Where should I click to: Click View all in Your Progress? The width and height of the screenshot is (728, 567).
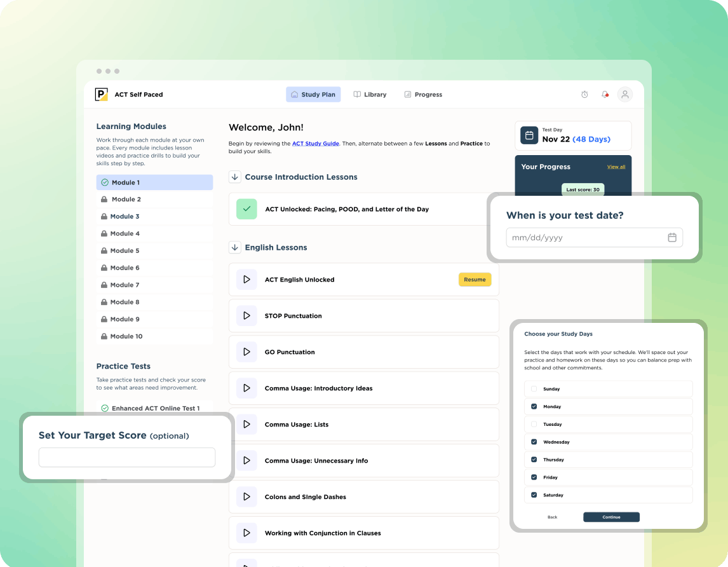(x=616, y=167)
